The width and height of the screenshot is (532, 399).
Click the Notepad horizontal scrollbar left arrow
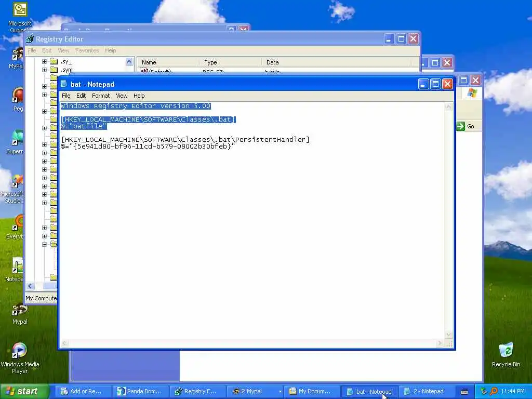pyautogui.click(x=64, y=343)
